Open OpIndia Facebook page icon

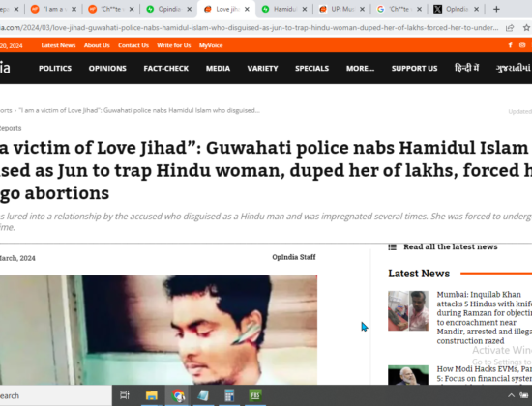click(510, 45)
